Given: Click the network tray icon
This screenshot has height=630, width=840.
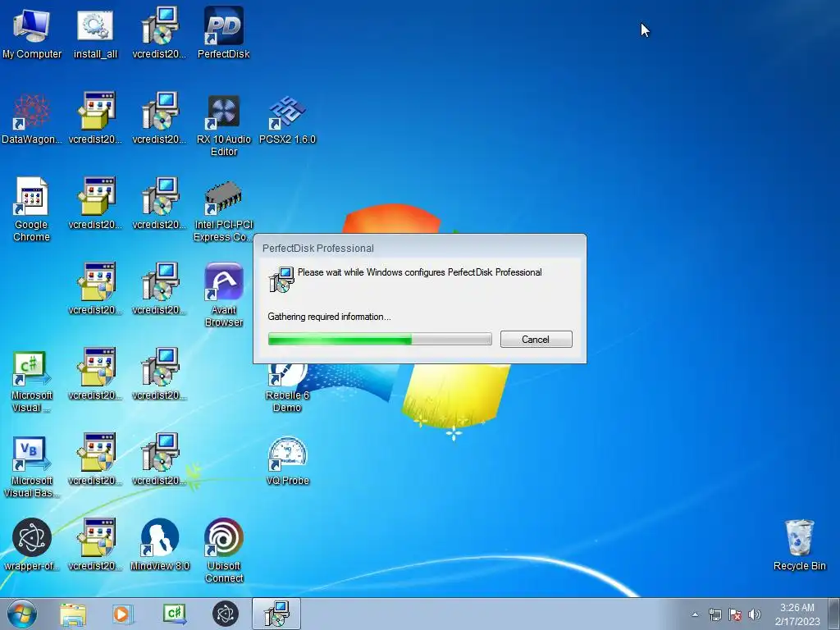Looking at the screenshot, I should [x=714, y=614].
